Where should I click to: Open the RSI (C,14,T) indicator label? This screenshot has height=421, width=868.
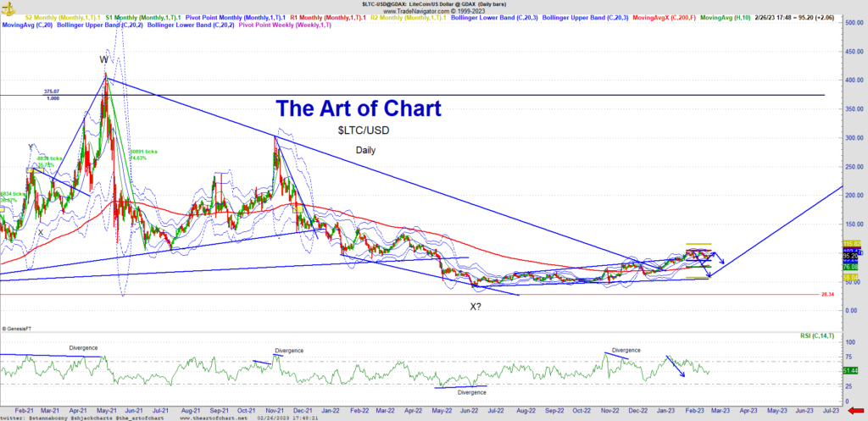pos(818,336)
